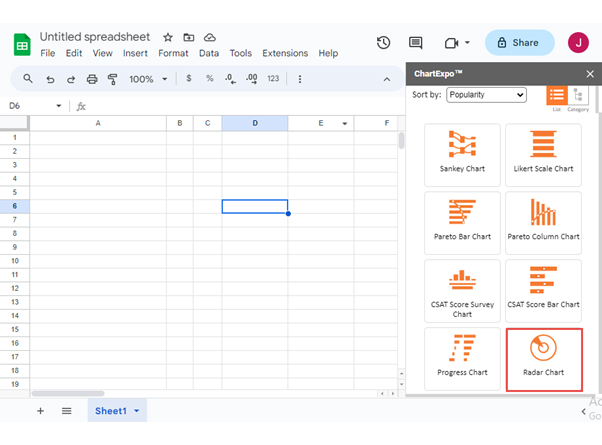Open column E dropdown arrow
The image size is (602, 445).
click(344, 123)
